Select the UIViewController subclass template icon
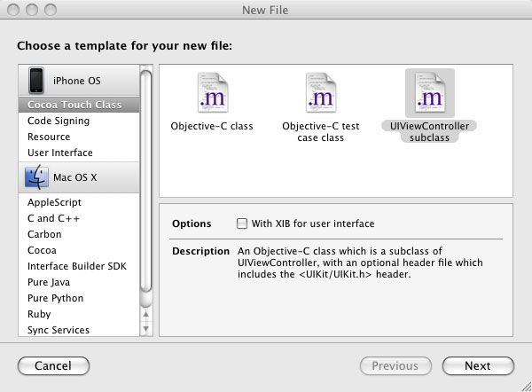532x392 pixels. [430, 92]
